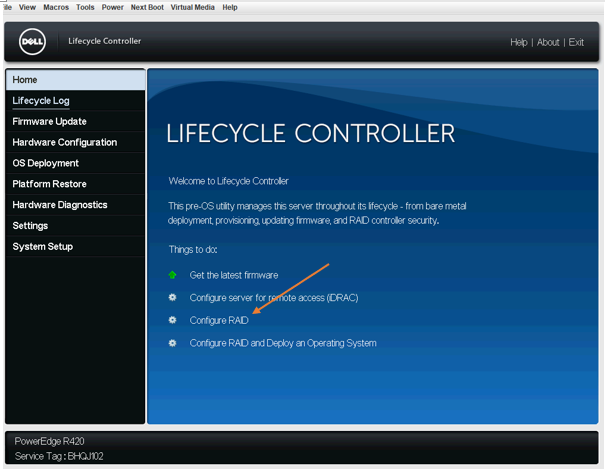Click the Service Tag BHQJ102 text
The width and height of the screenshot is (605, 469).
point(59,456)
